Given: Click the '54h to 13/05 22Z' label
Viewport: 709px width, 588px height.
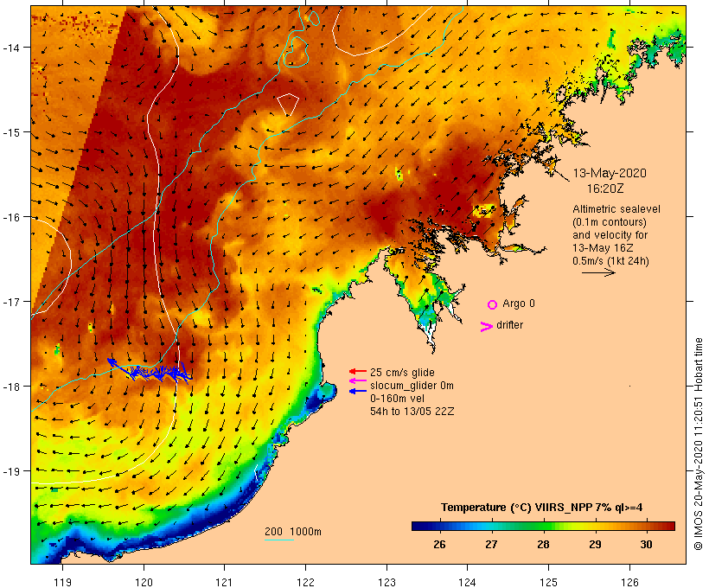Looking at the screenshot, I should pos(412,412).
